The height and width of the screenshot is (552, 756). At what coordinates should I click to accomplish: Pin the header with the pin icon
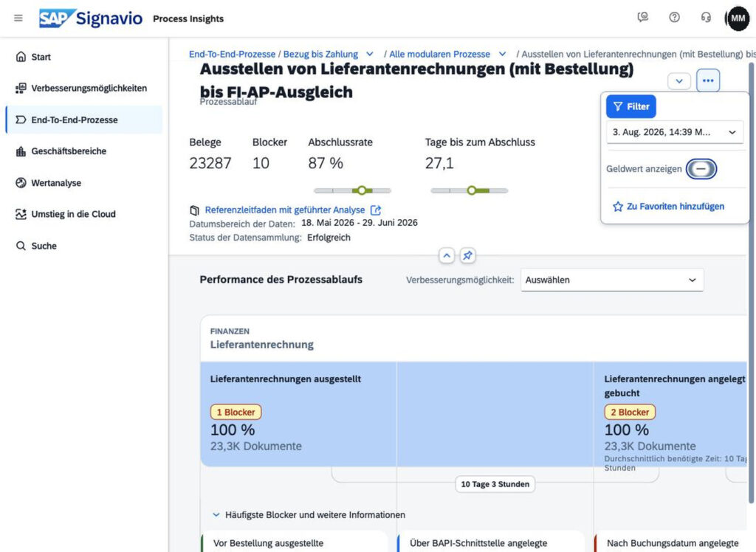pyautogui.click(x=467, y=255)
